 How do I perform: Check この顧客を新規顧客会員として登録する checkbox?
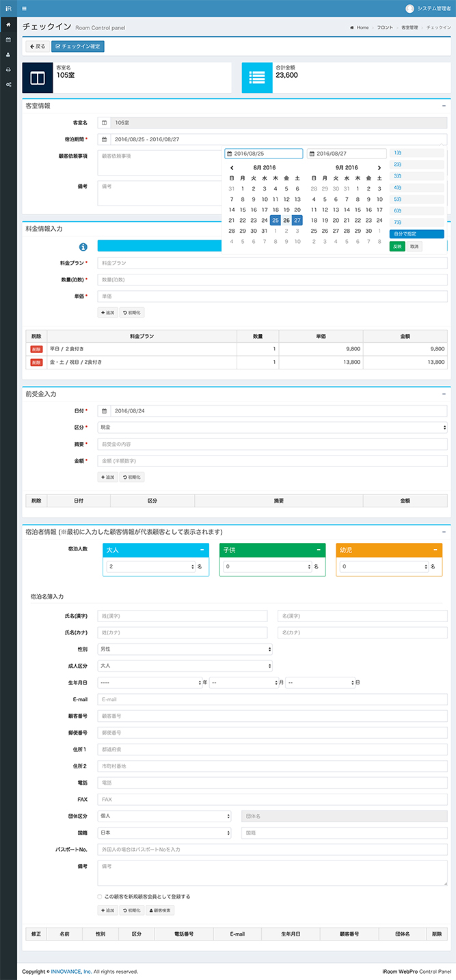(x=100, y=896)
